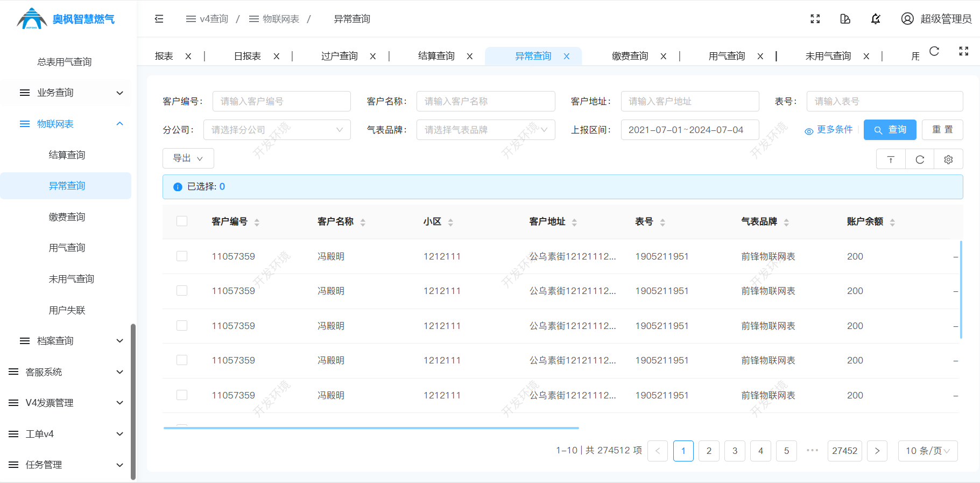Image resolution: width=980 pixels, height=483 pixels.
Task: Show 更多条件 with the eye toggle
Action: click(829, 130)
